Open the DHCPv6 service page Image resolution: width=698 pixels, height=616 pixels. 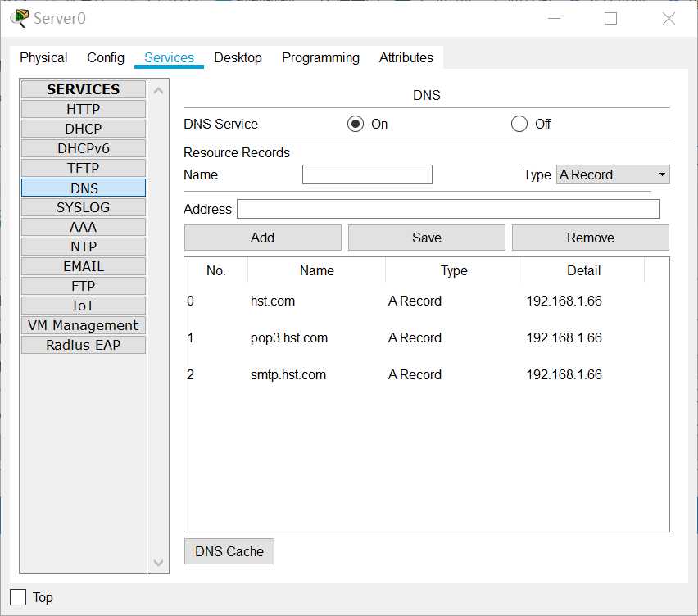click(x=84, y=148)
